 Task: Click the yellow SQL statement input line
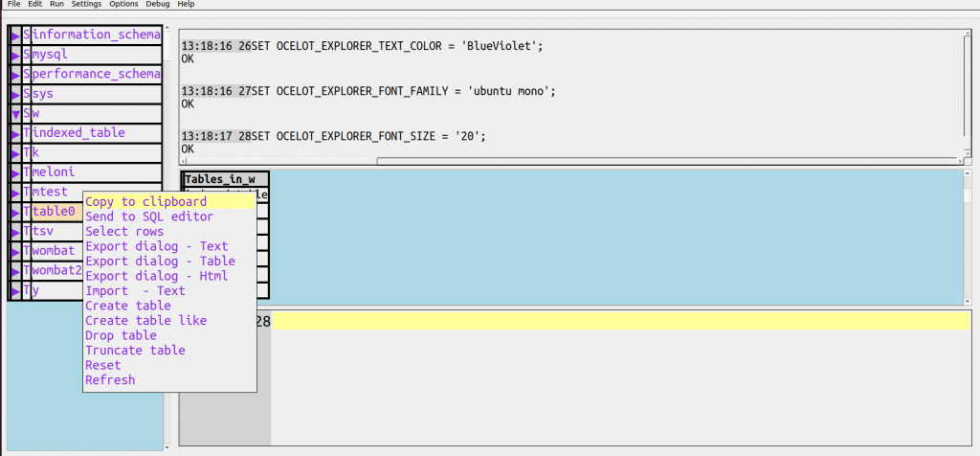(x=622, y=322)
